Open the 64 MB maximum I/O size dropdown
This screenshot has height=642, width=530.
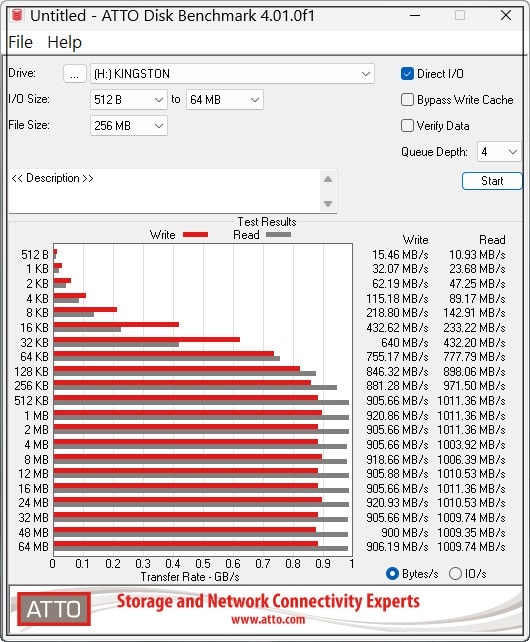click(x=224, y=100)
